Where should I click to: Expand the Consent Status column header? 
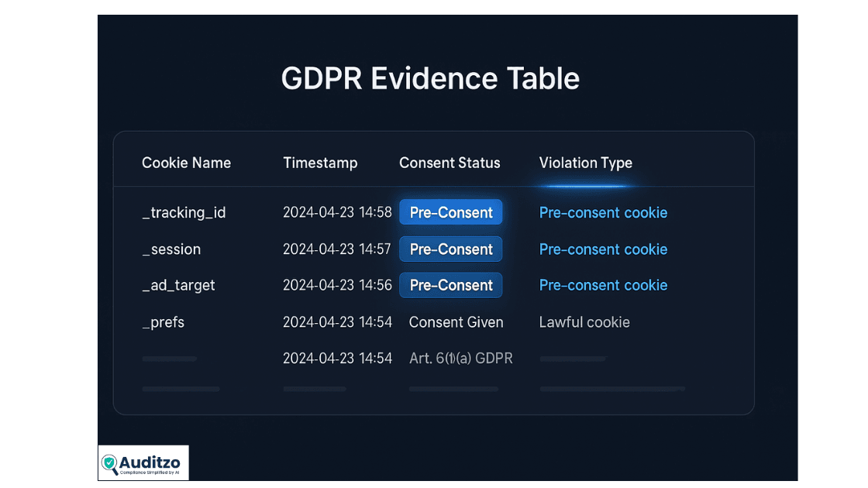[x=449, y=163]
